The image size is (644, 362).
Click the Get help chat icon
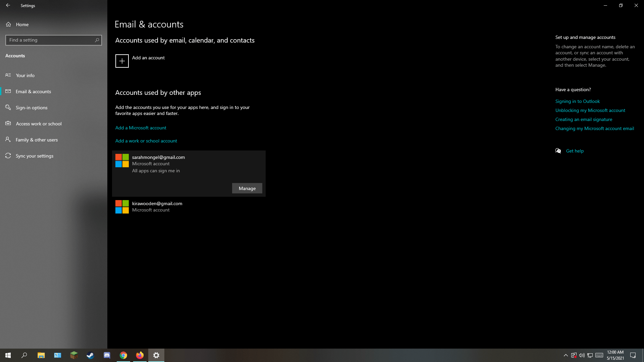(x=558, y=151)
